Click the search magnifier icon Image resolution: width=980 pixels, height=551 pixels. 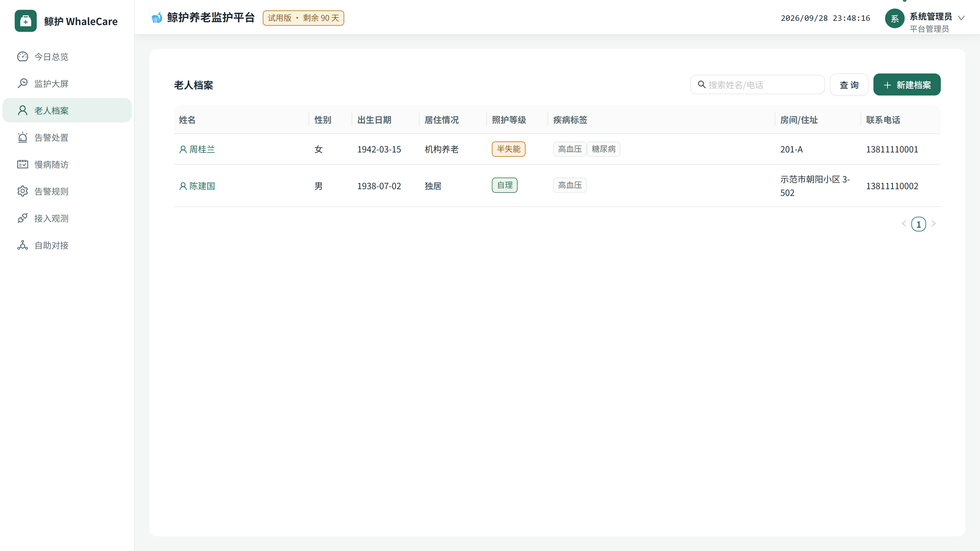pyautogui.click(x=702, y=84)
